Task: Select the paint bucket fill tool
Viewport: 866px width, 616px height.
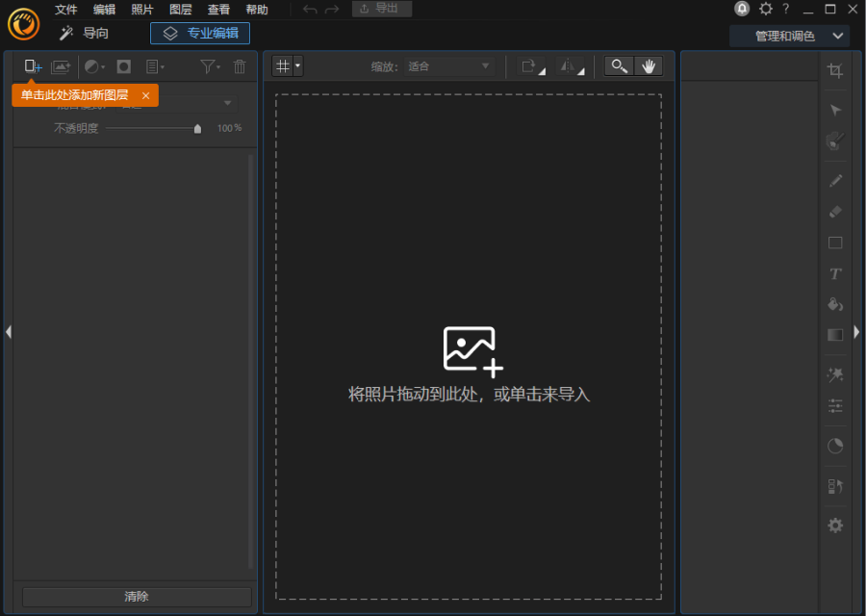Action: coord(835,304)
